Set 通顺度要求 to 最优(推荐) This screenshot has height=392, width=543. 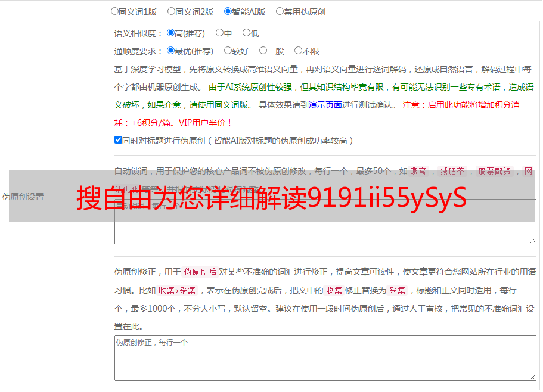pyautogui.click(x=170, y=51)
